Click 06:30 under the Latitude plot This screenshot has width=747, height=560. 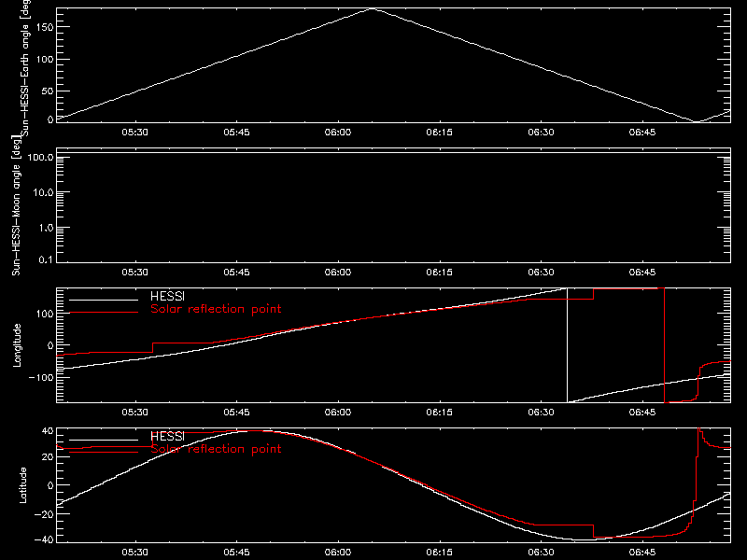pyautogui.click(x=542, y=553)
